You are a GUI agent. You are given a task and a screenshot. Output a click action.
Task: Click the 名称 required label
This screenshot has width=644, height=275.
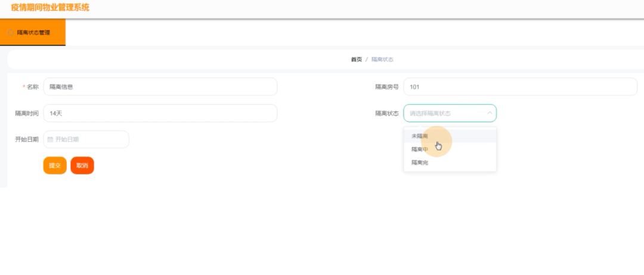31,87
